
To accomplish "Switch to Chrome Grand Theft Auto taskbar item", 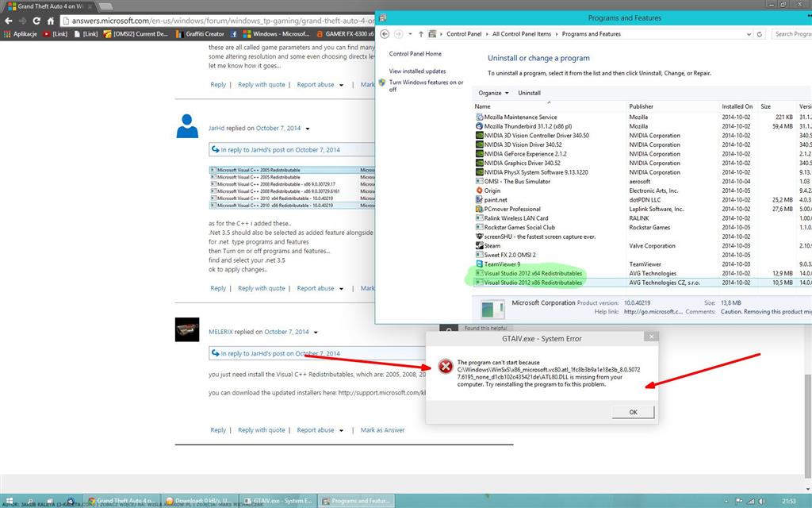I will tap(121, 501).
